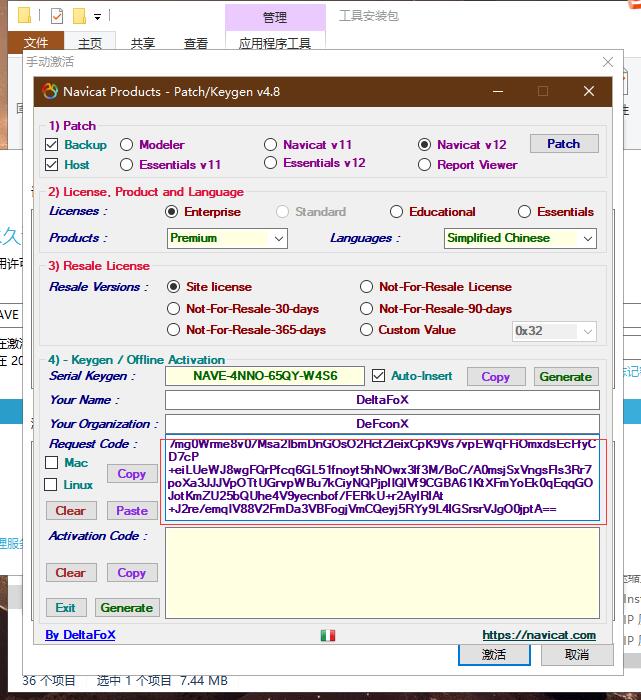Select Not-For-Resale-30-days option
Viewport: 641px width, 700px height.
coord(173,308)
